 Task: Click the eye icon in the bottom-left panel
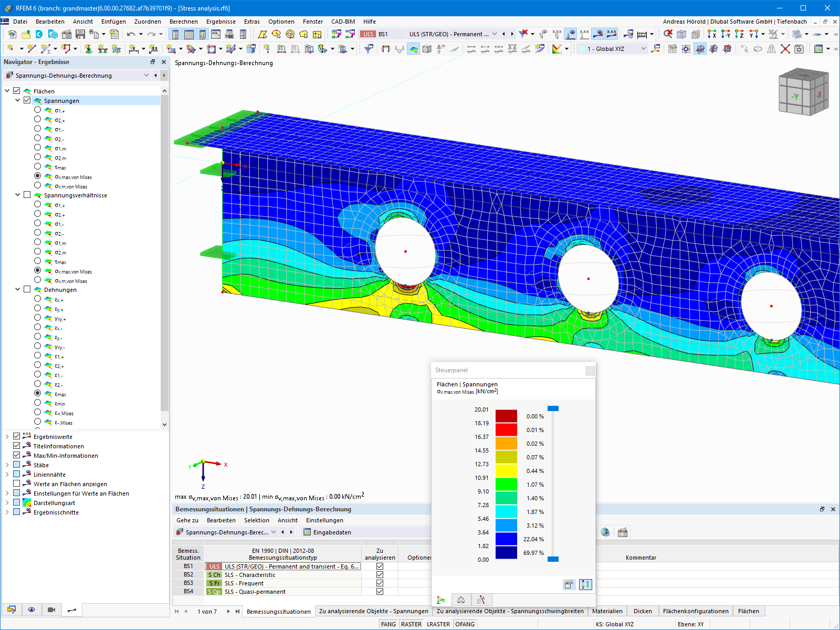click(31, 610)
